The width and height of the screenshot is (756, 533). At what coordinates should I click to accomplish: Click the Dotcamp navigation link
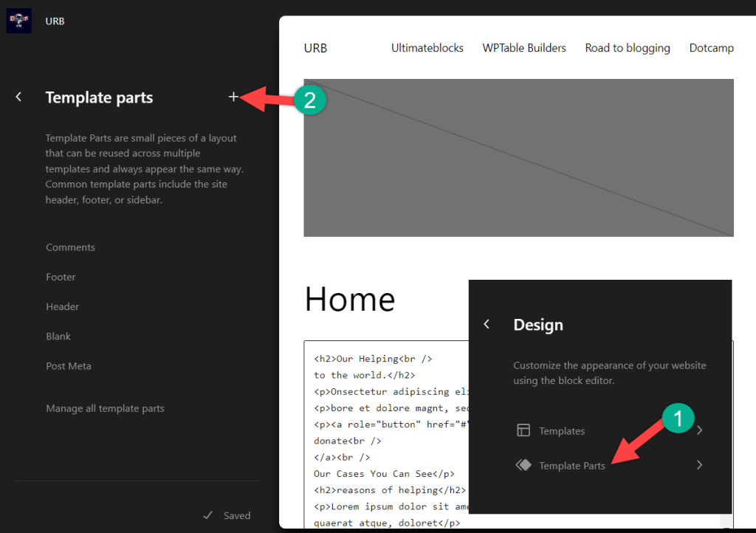point(711,48)
